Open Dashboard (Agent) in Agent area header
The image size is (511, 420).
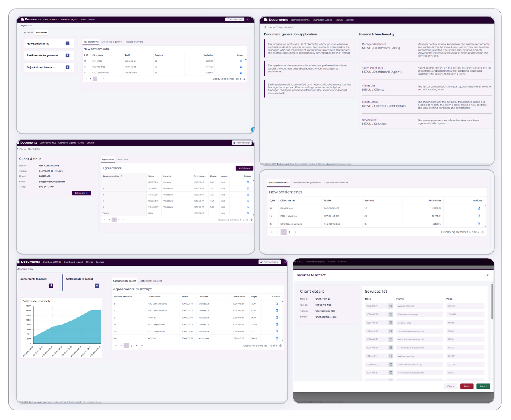pos(69,19)
